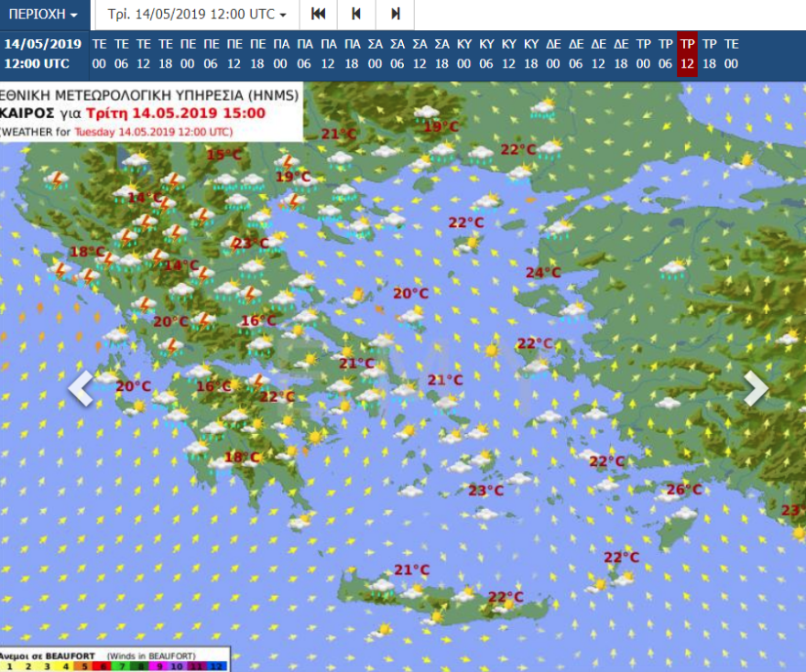Click right white arrow on map
Image resolution: width=806 pixels, height=672 pixels.
756,388
